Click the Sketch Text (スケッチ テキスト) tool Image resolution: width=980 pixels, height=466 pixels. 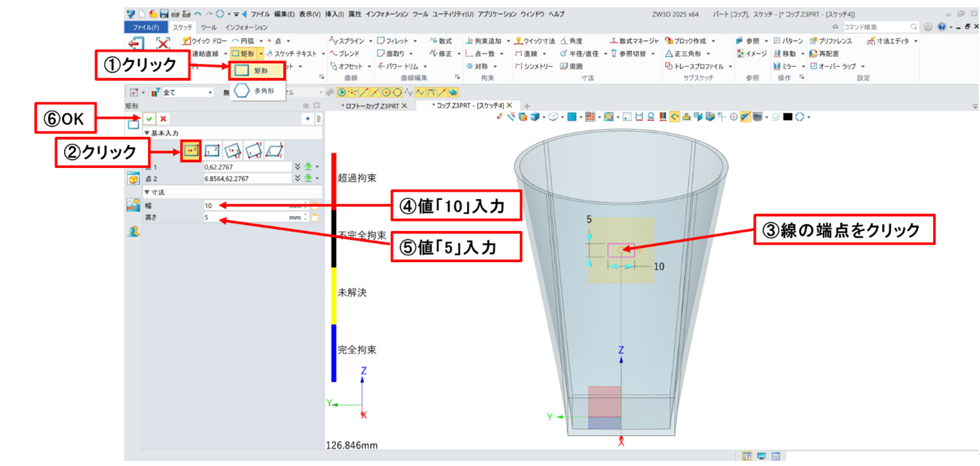(291, 54)
